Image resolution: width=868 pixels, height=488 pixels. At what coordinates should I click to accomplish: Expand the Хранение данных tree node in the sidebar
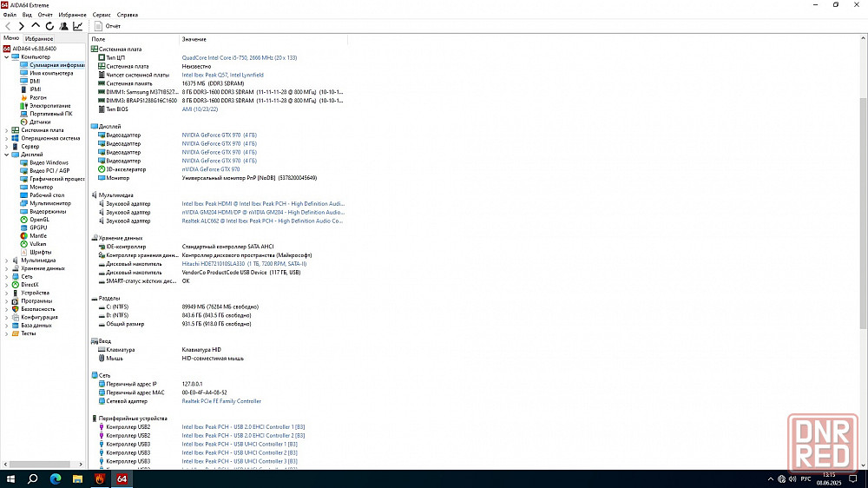click(7, 268)
